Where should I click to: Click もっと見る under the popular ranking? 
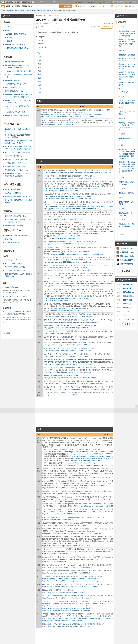(x=126, y=271)
